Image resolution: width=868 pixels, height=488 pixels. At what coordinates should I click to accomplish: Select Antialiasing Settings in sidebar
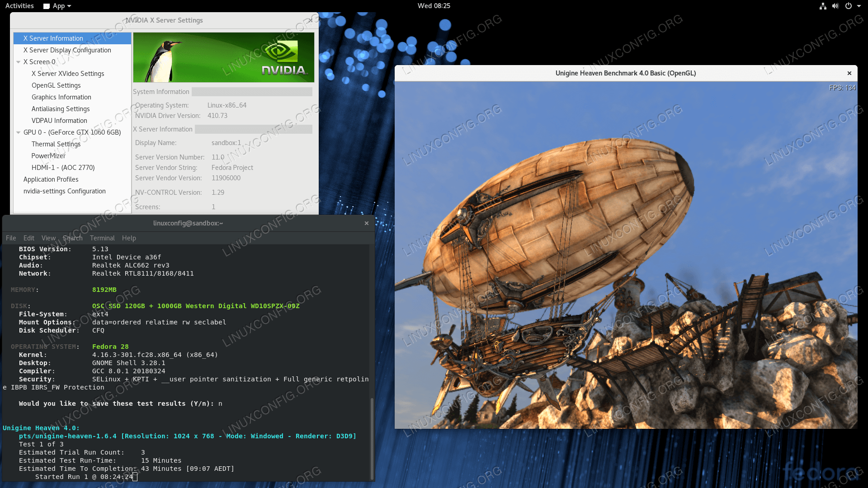point(72,109)
